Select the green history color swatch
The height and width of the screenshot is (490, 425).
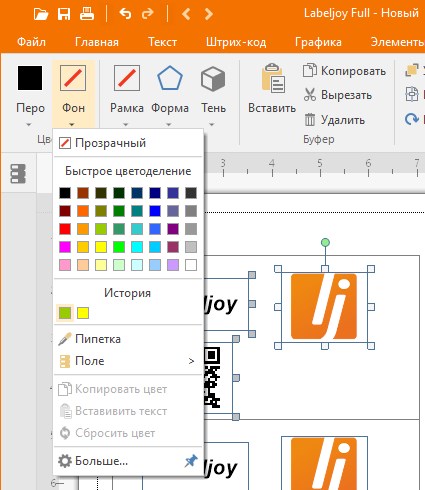pyautogui.click(x=65, y=313)
